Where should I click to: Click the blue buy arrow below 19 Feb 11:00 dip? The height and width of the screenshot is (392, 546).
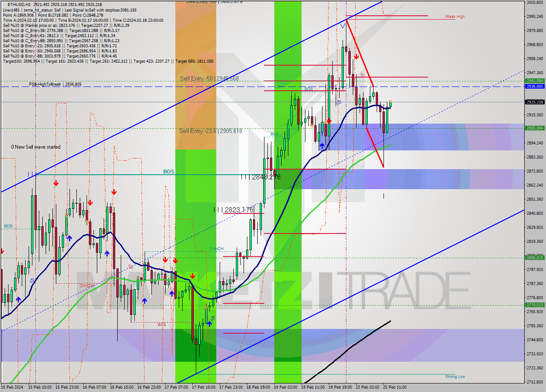coord(322,146)
